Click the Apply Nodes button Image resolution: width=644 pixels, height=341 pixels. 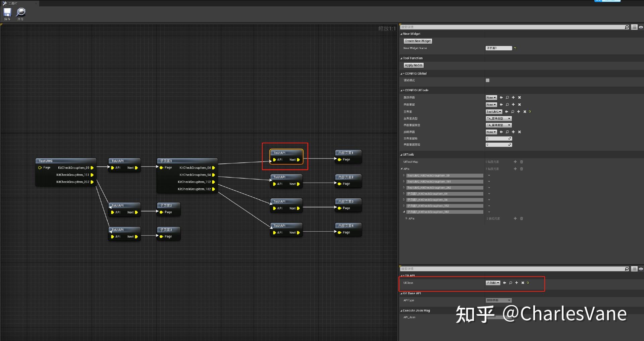(x=413, y=65)
